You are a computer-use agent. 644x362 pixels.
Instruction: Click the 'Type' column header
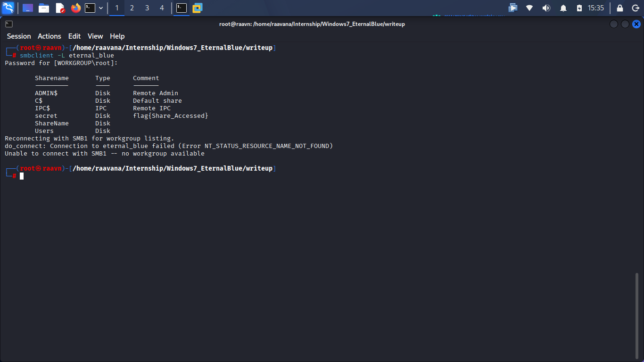(x=103, y=78)
